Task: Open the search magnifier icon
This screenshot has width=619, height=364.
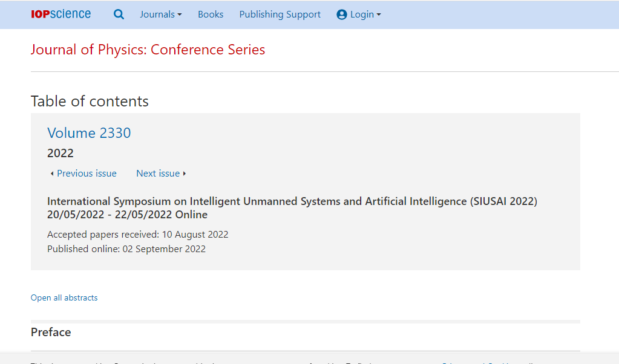Action: (x=119, y=15)
